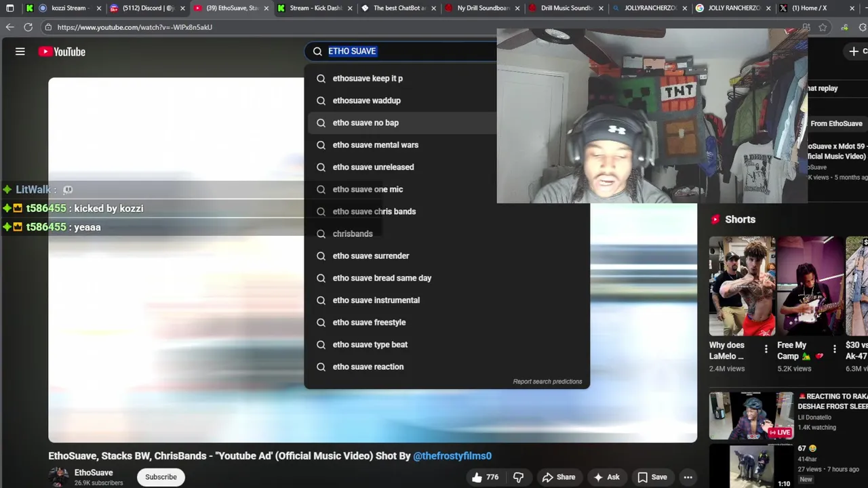Click the site info icon in the address bar
This screenshot has width=868, height=488.
pos(48,27)
